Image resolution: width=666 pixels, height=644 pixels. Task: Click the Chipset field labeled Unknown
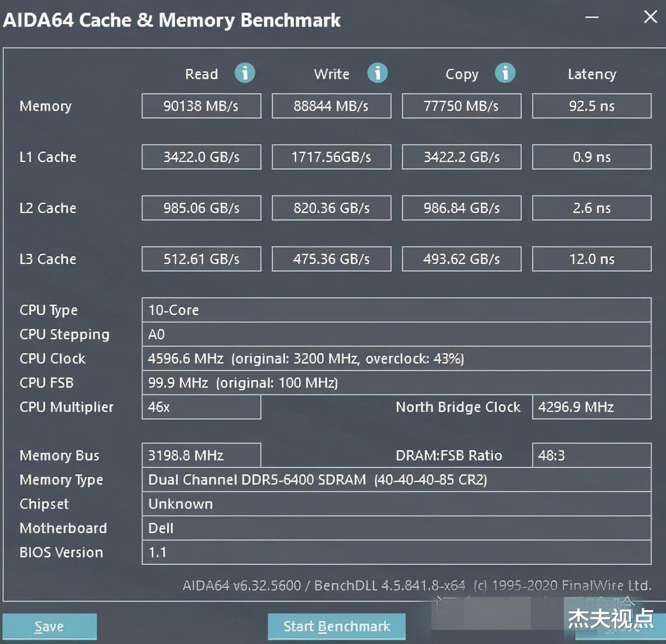click(396, 504)
